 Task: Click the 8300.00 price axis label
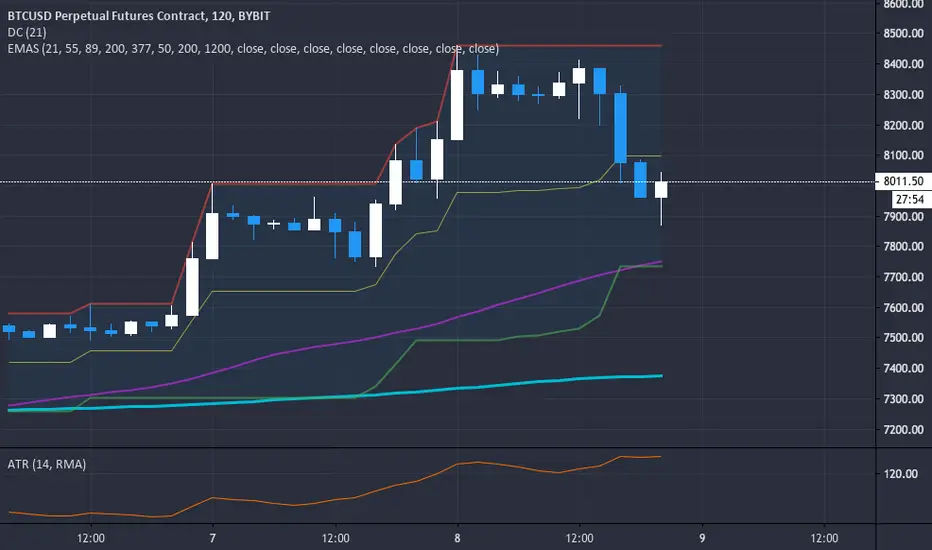pyautogui.click(x=903, y=95)
